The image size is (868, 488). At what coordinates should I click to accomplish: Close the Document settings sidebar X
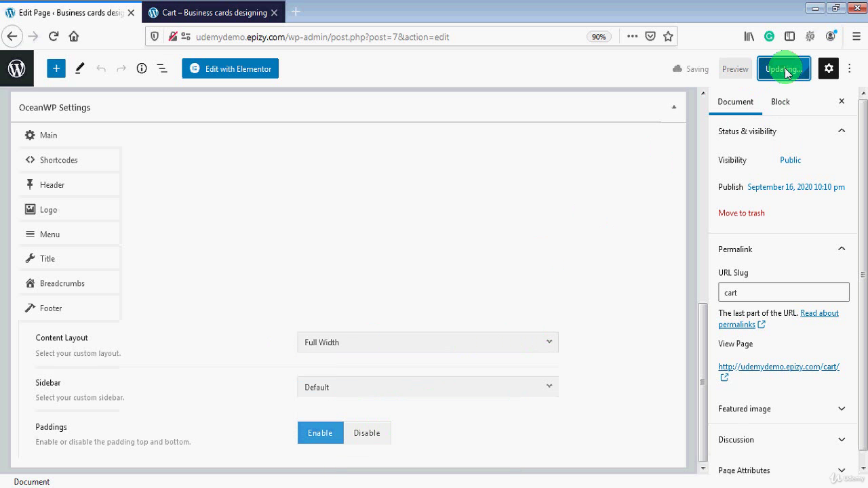click(842, 102)
